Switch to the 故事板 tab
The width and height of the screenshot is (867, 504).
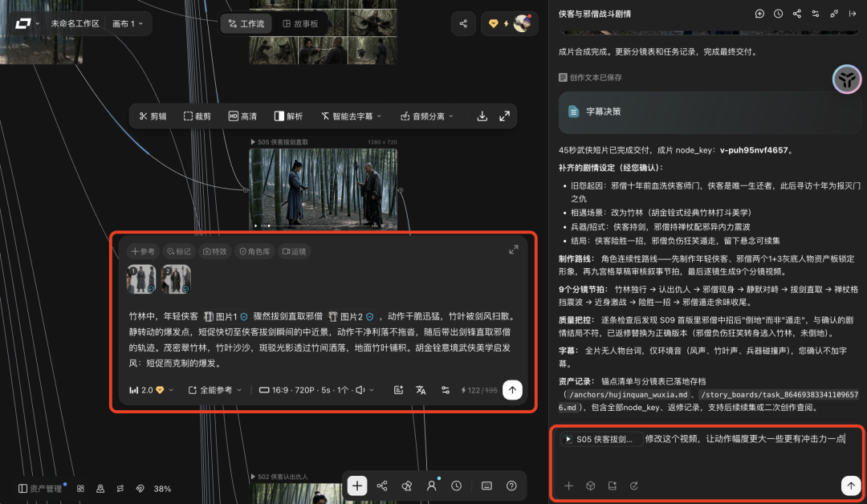(300, 24)
